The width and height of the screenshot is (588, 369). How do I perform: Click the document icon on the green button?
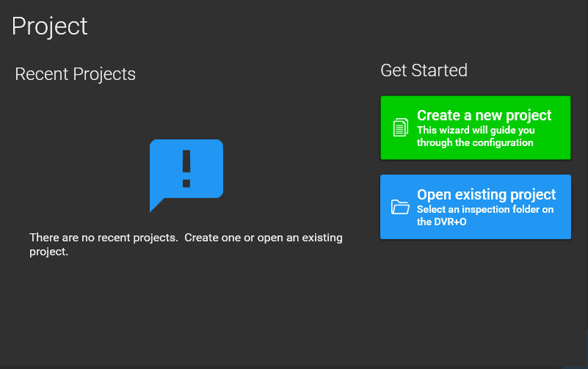point(400,128)
